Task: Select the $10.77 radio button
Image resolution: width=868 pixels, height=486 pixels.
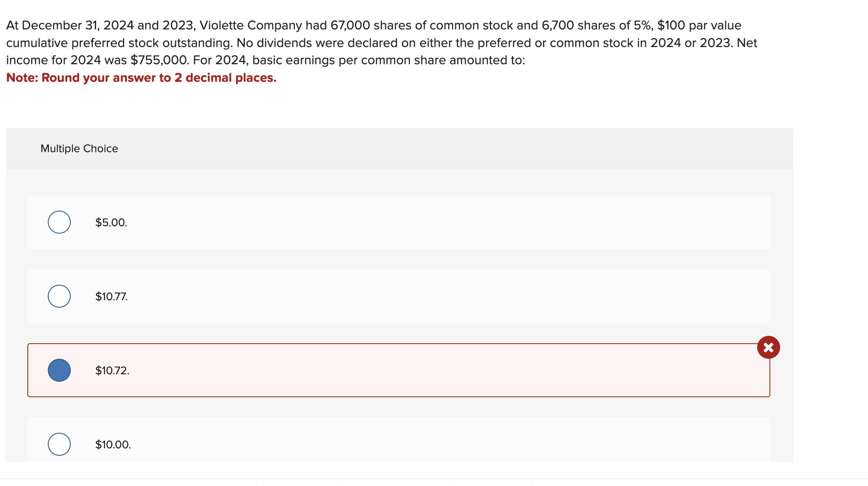Action: pyautogui.click(x=59, y=296)
